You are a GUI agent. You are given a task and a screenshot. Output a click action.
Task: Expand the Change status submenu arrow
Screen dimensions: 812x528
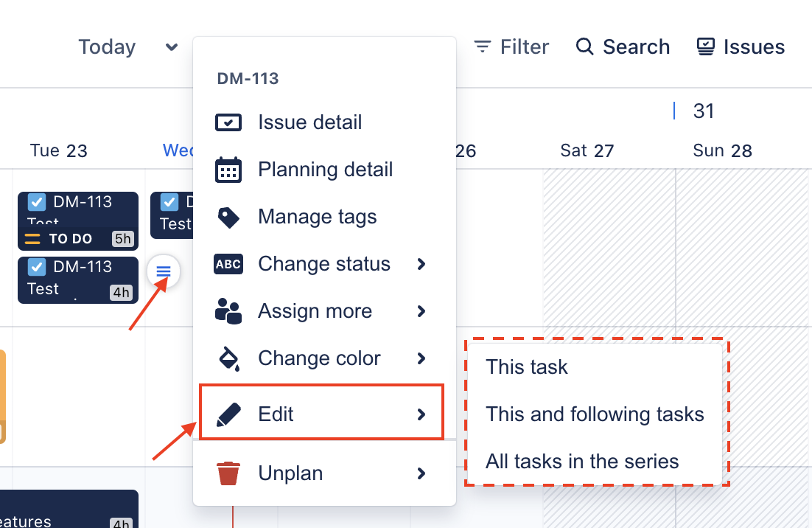(x=421, y=264)
